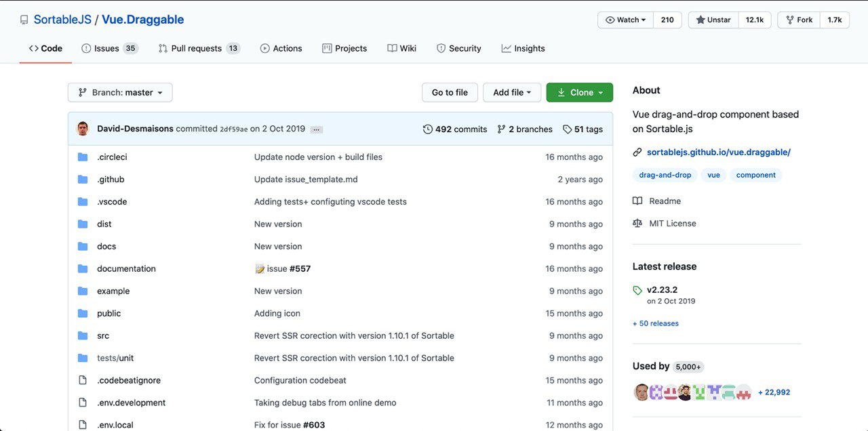Expand the Add file dropdown
Screen dimensions: 868x431
pos(512,93)
